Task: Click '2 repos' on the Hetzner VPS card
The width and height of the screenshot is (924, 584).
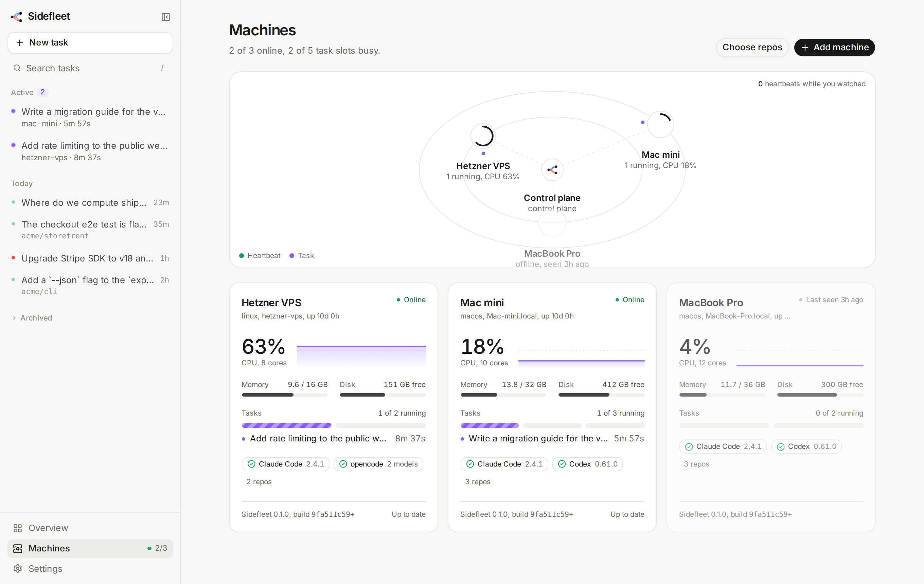Action: 259,481
